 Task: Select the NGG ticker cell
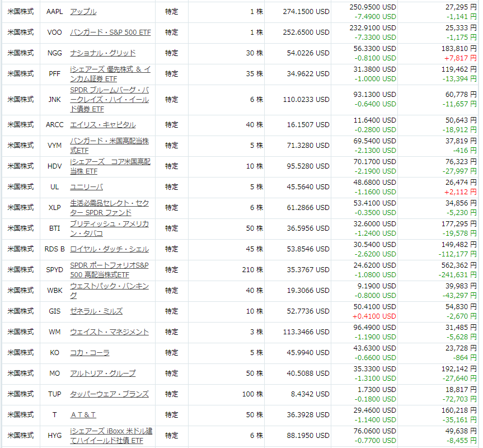coord(54,53)
